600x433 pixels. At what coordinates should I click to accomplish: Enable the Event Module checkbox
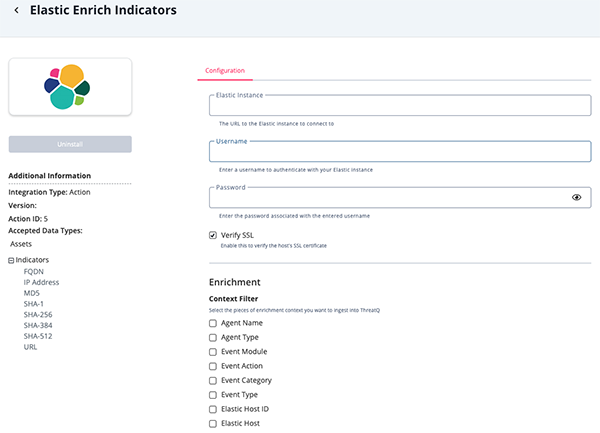[213, 352]
